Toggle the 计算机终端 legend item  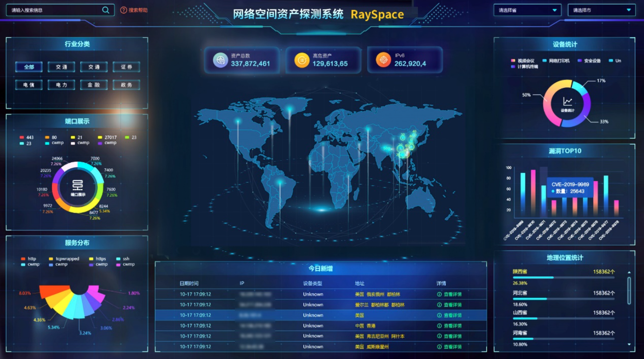(524, 67)
